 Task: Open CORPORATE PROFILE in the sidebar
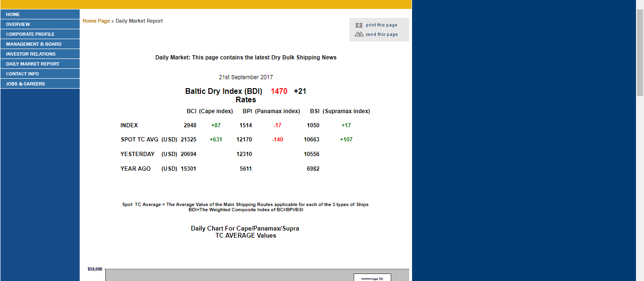pos(40,34)
